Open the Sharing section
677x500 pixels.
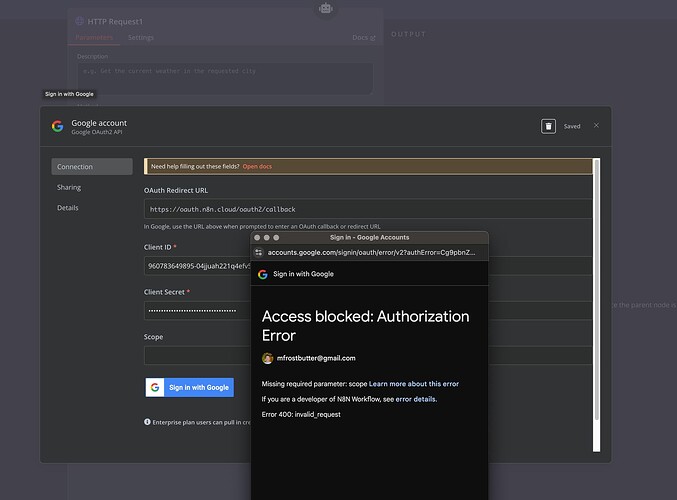69,187
